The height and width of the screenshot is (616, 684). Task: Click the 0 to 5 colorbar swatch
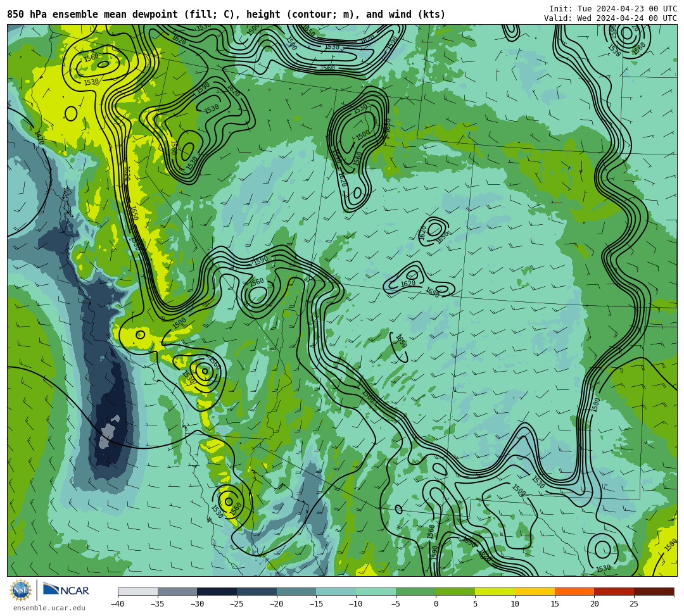(455, 591)
